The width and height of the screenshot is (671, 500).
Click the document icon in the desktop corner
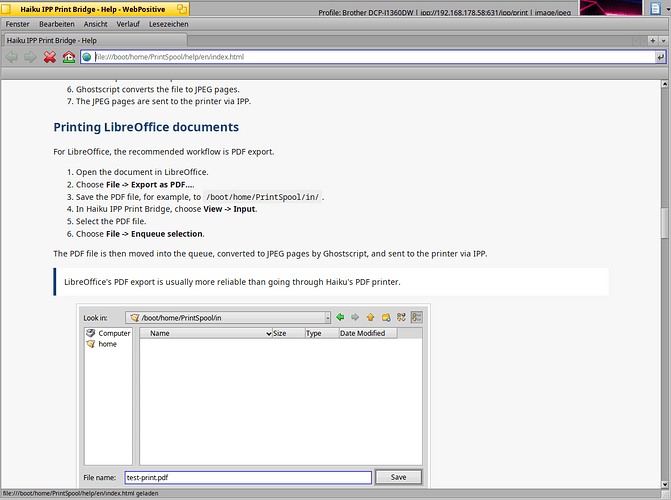(x=656, y=8)
